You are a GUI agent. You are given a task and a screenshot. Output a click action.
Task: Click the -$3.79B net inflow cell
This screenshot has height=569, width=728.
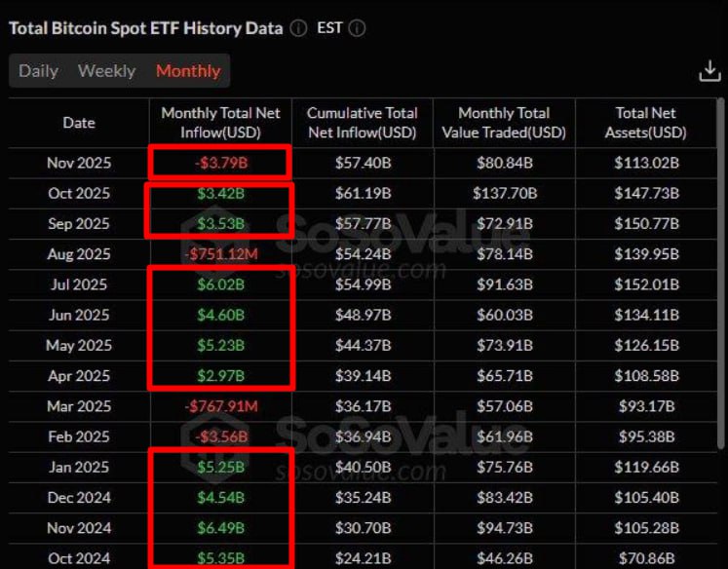click(218, 163)
